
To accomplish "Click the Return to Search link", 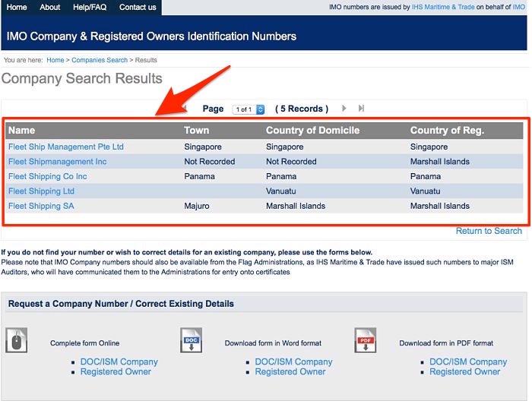I will tap(489, 231).
